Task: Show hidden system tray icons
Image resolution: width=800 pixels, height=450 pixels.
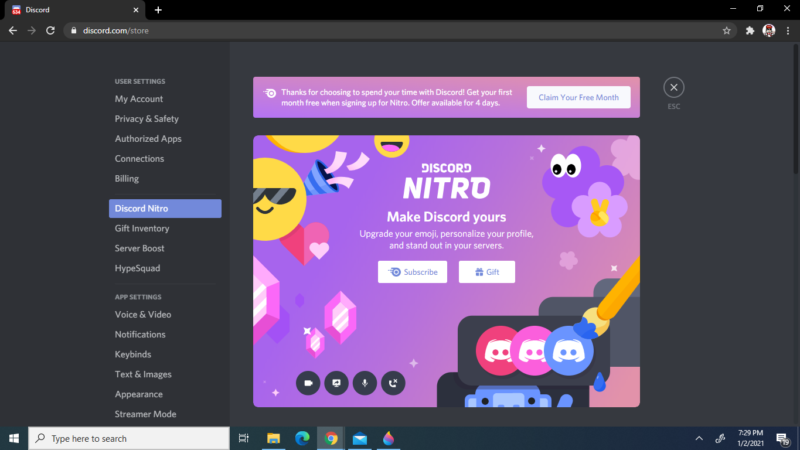Action: coord(699,438)
